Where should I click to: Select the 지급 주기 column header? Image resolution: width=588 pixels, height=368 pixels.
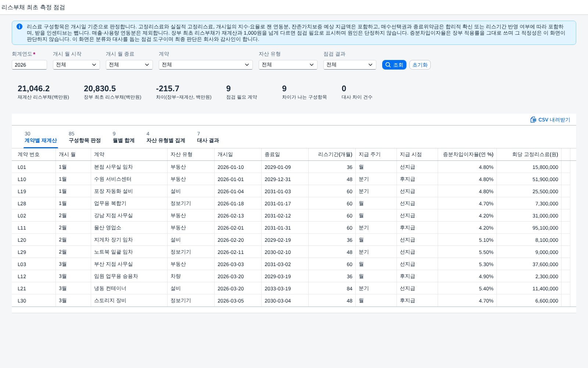376,155
